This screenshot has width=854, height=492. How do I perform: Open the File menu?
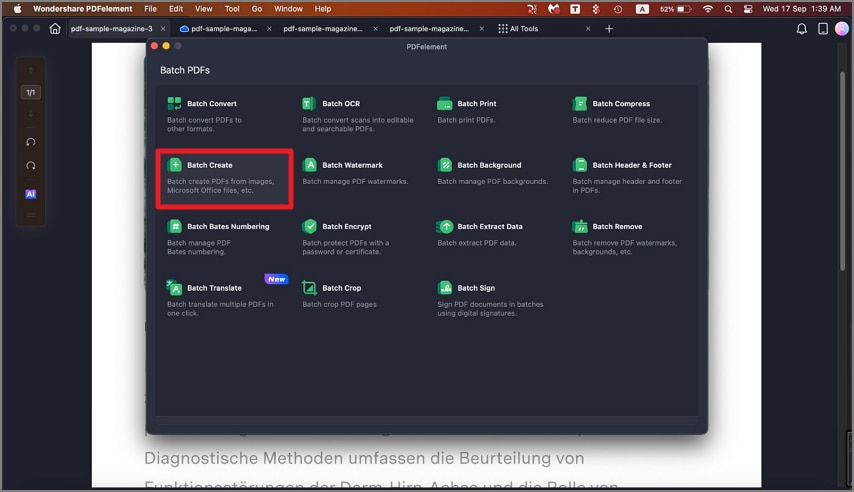pyautogui.click(x=150, y=9)
